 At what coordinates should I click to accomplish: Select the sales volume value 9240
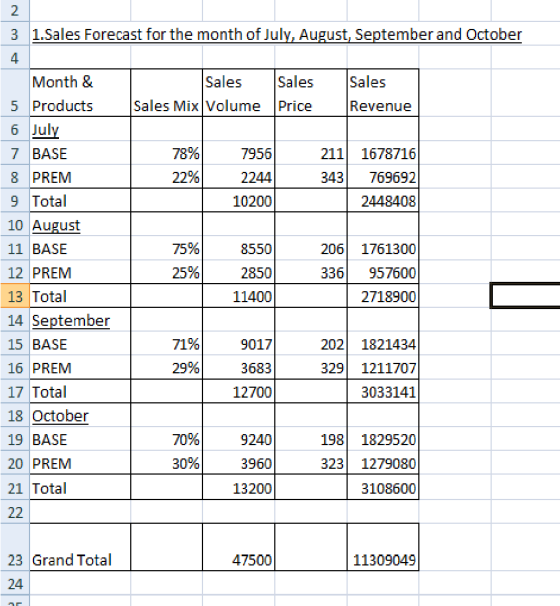click(238, 440)
